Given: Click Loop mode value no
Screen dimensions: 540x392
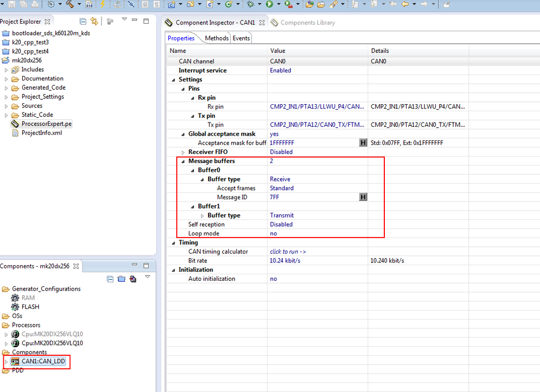Looking at the screenshot, I should (x=274, y=233).
